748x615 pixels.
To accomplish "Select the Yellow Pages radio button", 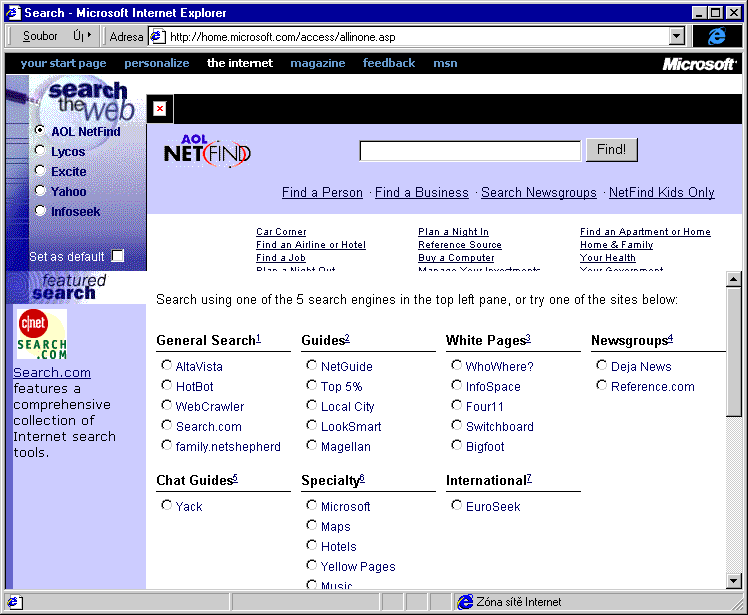I will click(312, 565).
